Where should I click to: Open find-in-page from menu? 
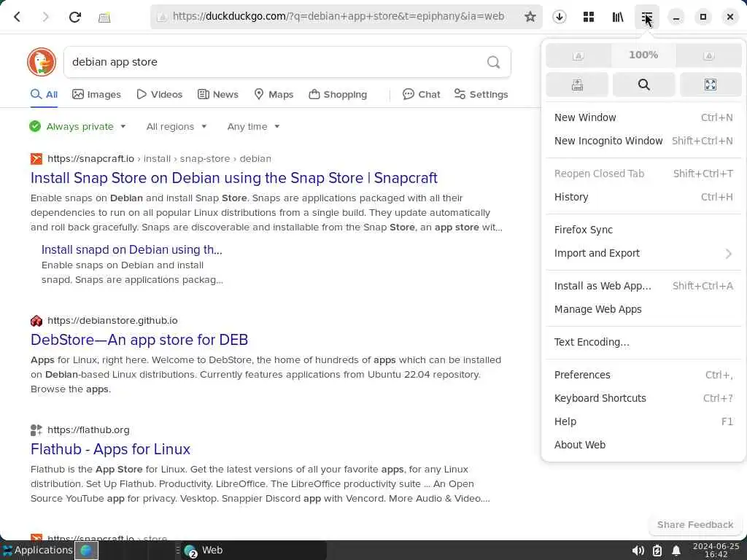[643, 85]
